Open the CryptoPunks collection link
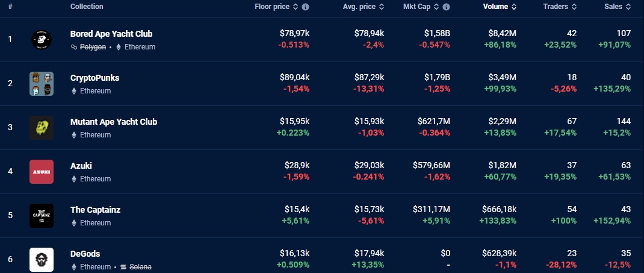The width and height of the screenshot is (644, 273). pyautogui.click(x=95, y=78)
